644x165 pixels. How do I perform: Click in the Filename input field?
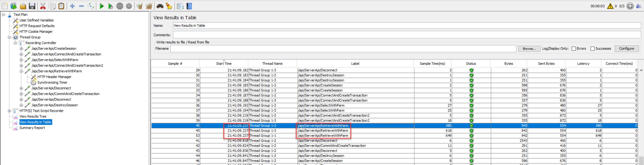pos(343,49)
